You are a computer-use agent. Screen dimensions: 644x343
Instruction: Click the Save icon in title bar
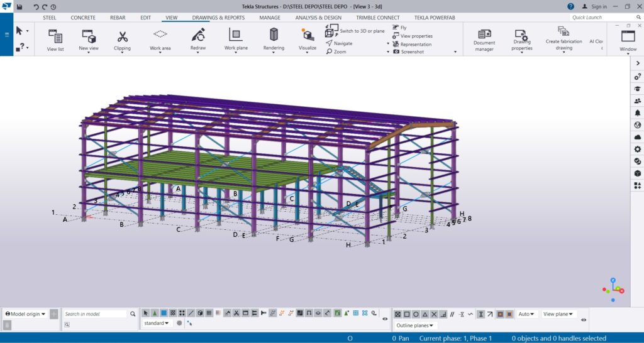(19, 6)
